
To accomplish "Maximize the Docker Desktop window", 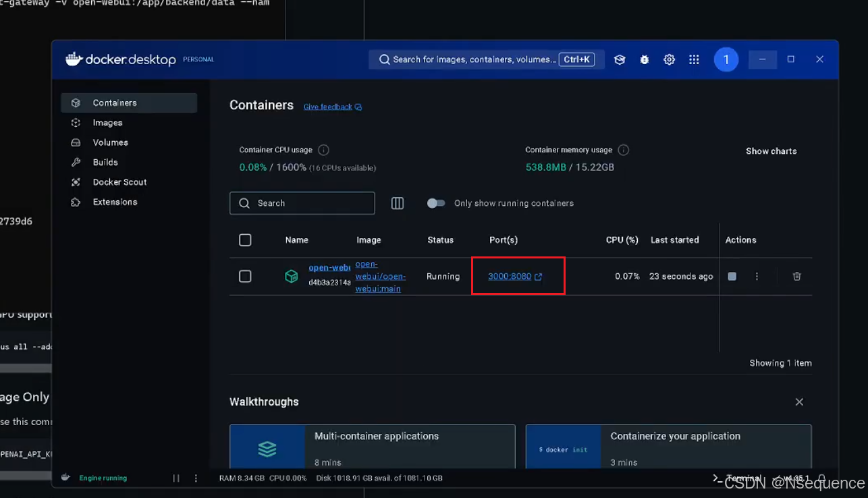I will (791, 59).
